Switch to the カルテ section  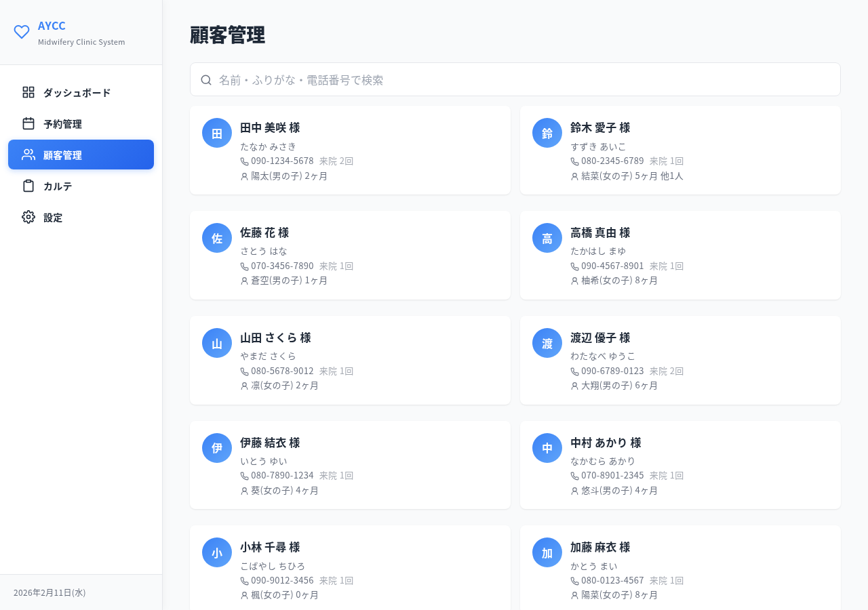point(58,185)
